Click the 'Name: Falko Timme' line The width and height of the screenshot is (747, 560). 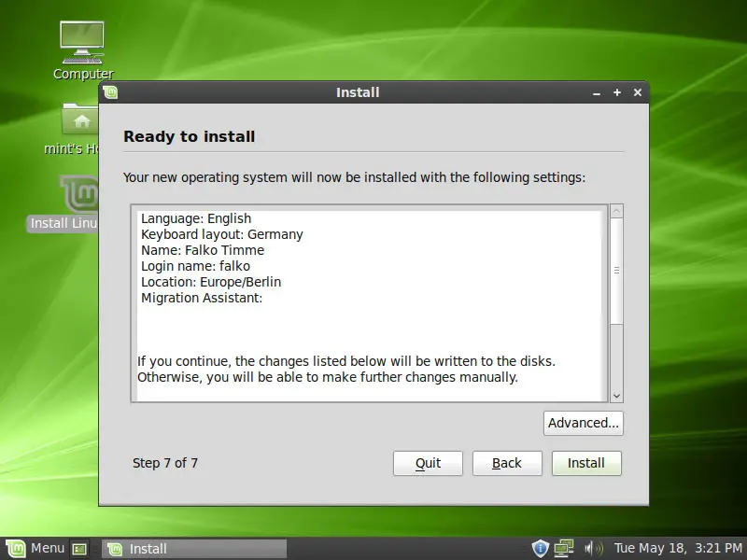[203, 250]
